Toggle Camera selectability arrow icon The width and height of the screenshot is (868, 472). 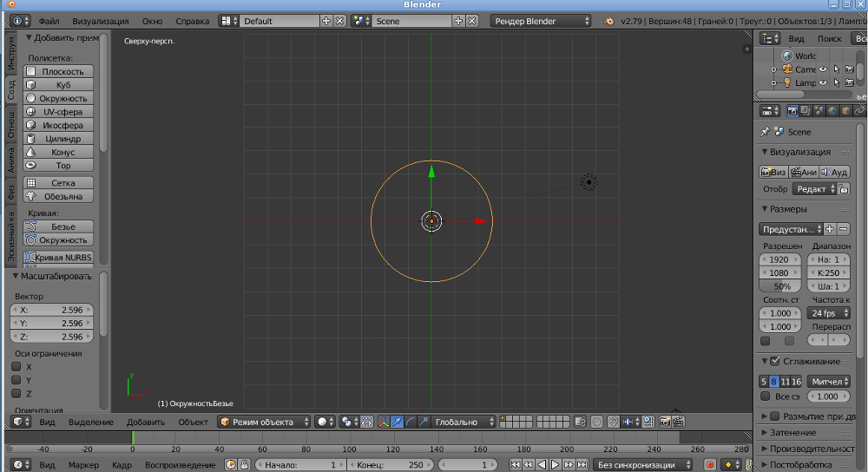point(837,69)
